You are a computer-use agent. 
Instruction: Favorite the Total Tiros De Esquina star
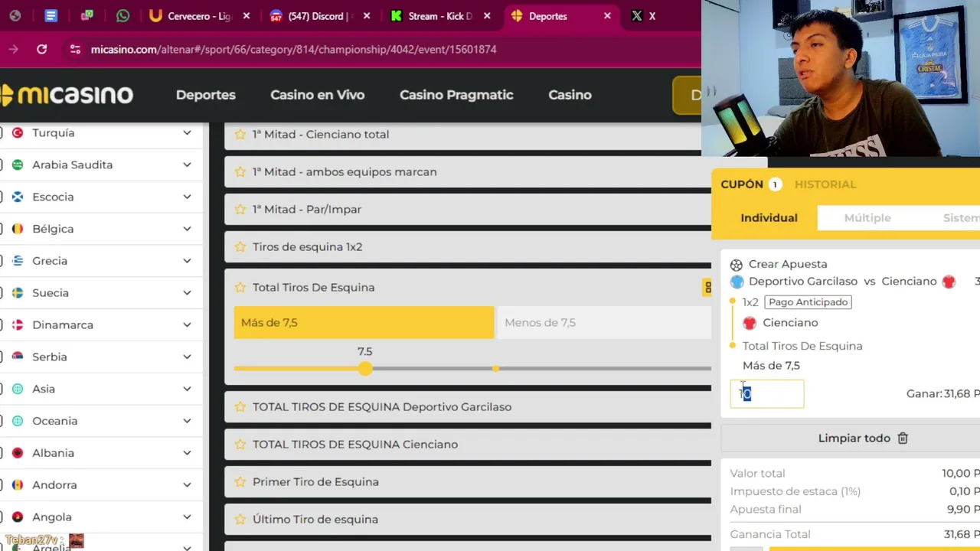pyautogui.click(x=240, y=288)
